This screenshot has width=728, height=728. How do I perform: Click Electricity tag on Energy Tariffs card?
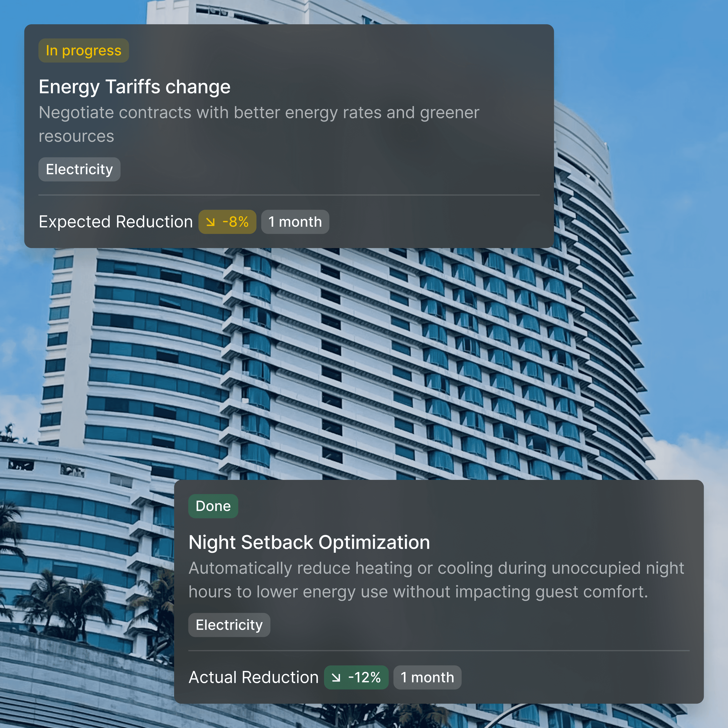(x=79, y=169)
